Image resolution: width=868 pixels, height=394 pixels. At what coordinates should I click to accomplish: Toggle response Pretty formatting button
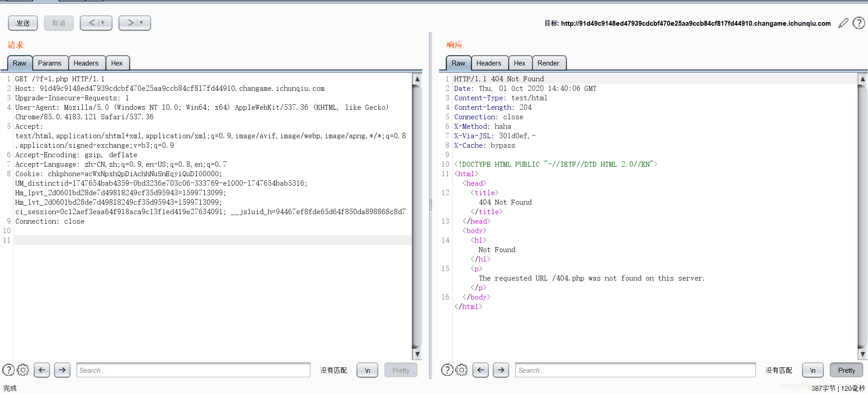point(847,370)
